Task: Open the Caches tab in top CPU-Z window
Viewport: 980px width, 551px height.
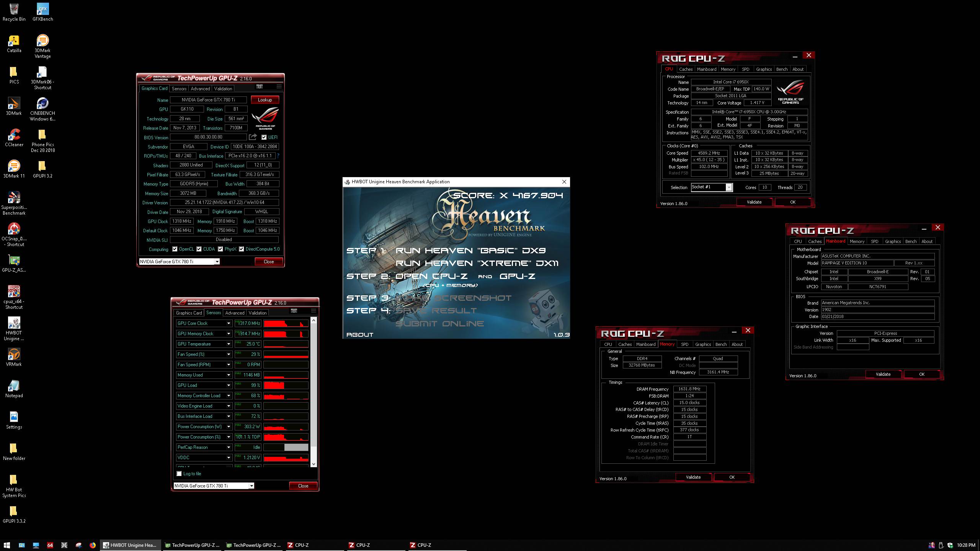Action: (x=686, y=69)
